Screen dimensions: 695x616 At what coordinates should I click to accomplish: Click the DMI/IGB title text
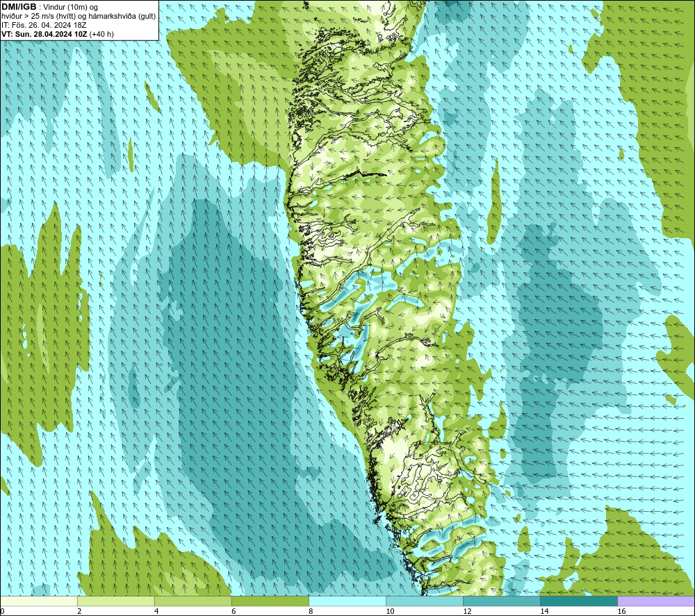(x=19, y=7)
